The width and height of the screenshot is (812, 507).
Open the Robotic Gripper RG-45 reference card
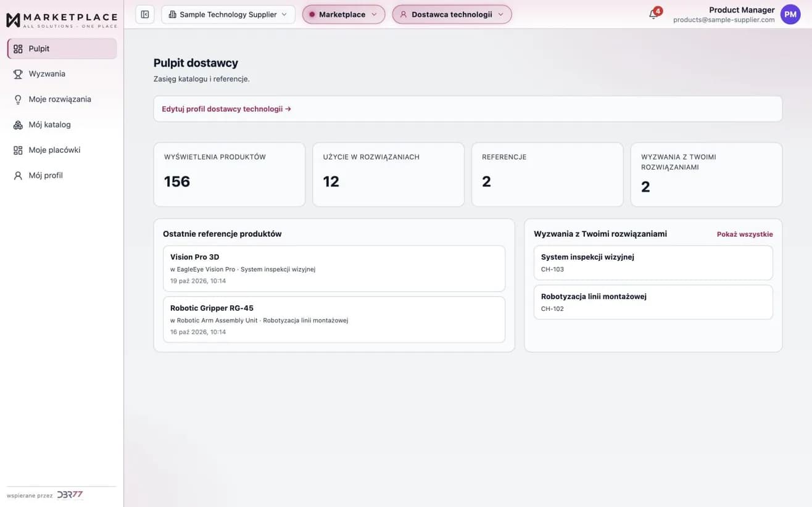[335, 319]
